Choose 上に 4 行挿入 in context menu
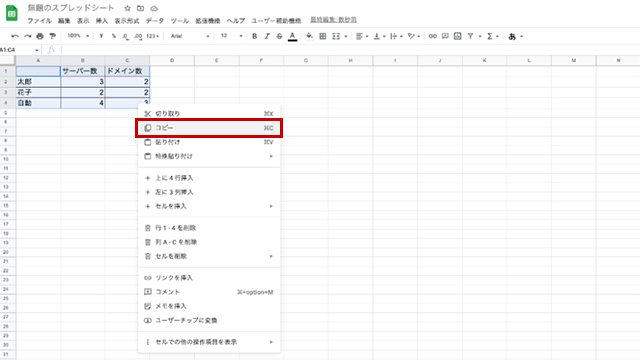This screenshot has width=640, height=360. (209, 178)
